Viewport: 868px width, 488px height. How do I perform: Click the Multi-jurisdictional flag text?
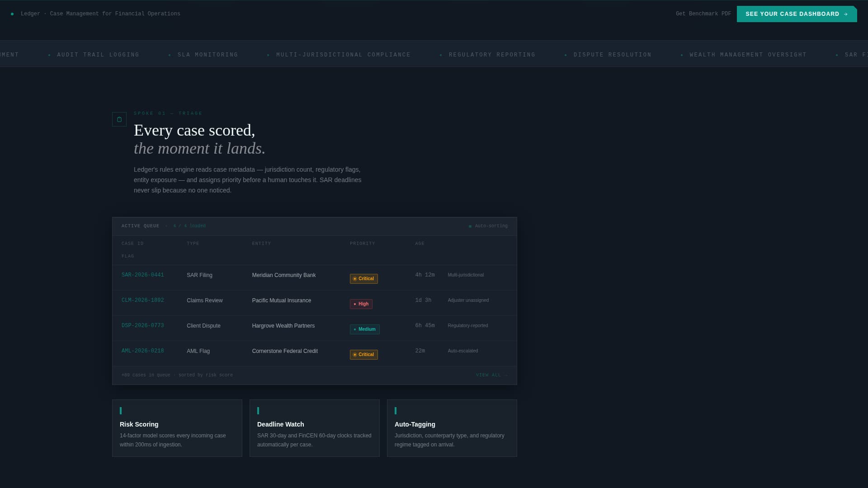[466, 275]
